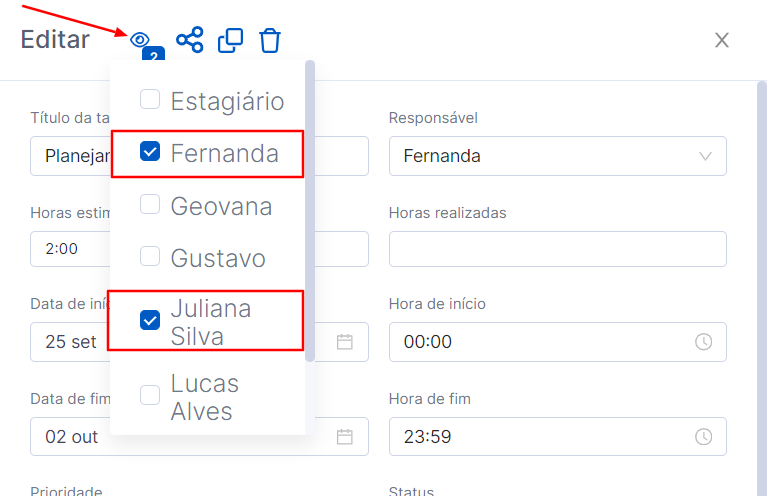Image resolution: width=767 pixels, height=496 pixels.
Task: Close the Editar panel
Action: click(x=722, y=40)
